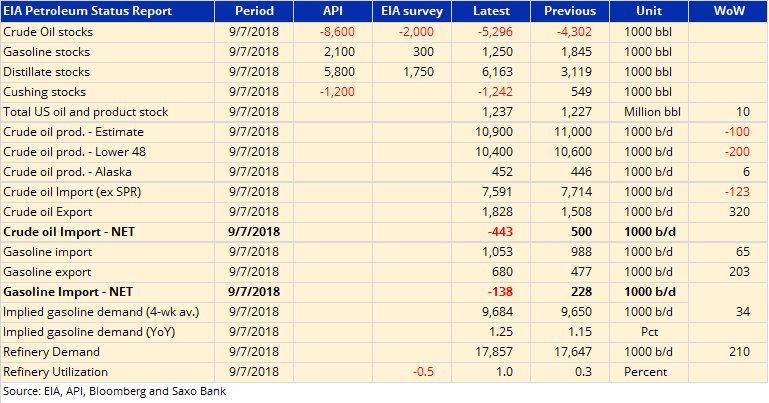
Task: Click Latest value 10,900
Action: [494, 132]
